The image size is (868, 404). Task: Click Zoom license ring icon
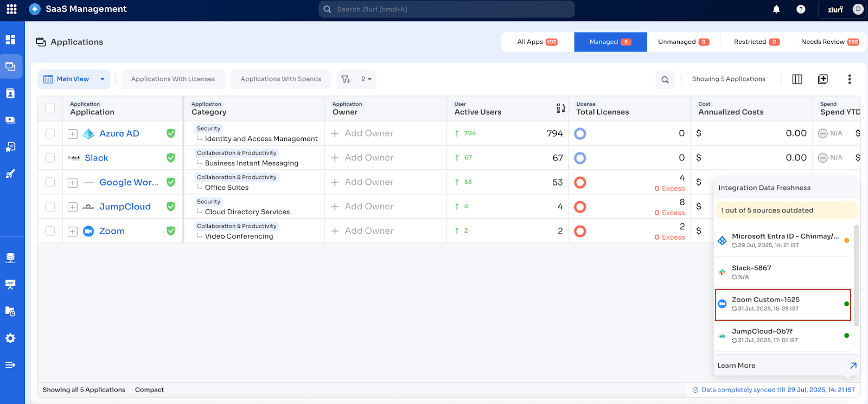pyautogui.click(x=580, y=231)
